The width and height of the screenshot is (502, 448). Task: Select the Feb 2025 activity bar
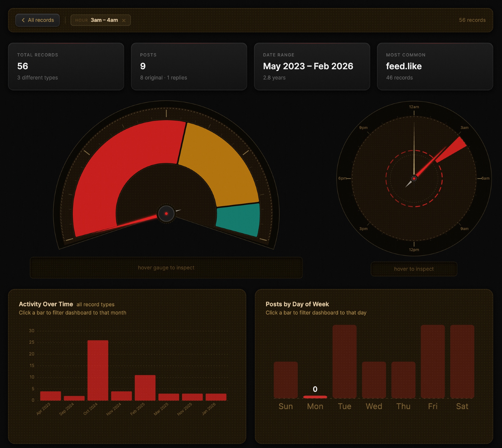pos(145,388)
